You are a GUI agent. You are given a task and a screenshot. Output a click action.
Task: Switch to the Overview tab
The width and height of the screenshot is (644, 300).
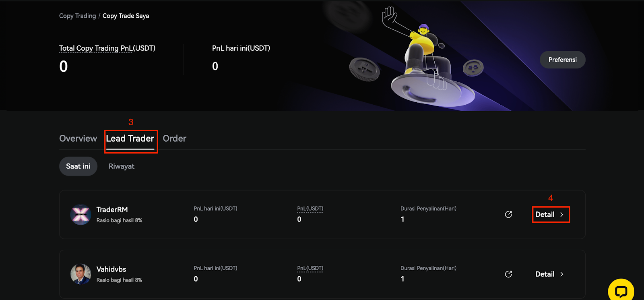(x=78, y=139)
